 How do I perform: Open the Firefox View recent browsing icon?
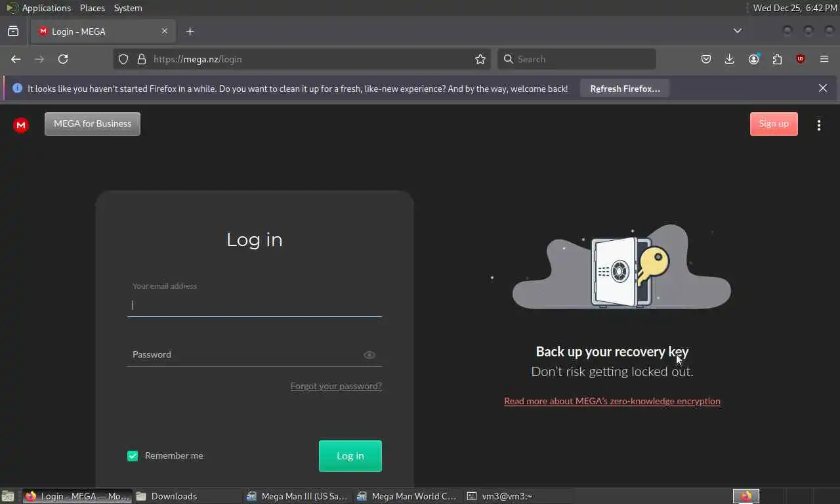13,31
